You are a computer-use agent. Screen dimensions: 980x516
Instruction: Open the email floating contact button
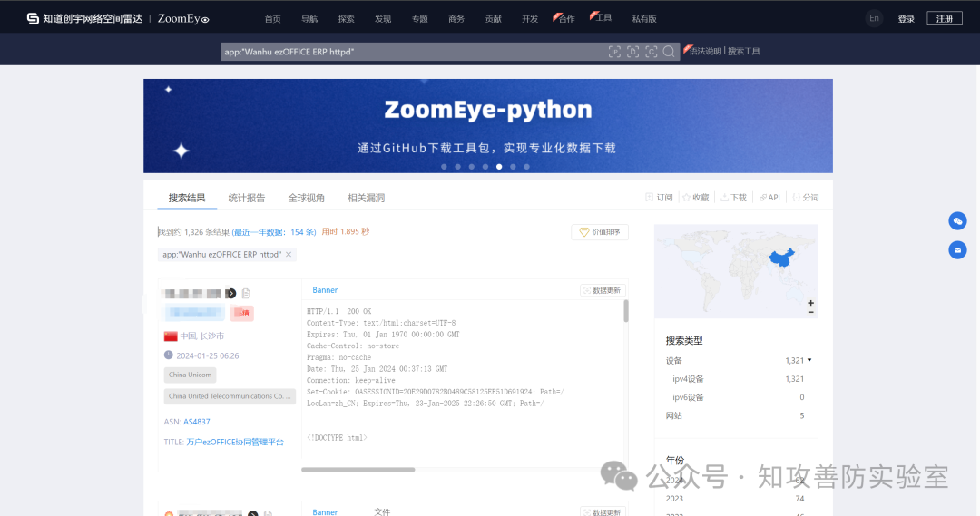(x=957, y=250)
